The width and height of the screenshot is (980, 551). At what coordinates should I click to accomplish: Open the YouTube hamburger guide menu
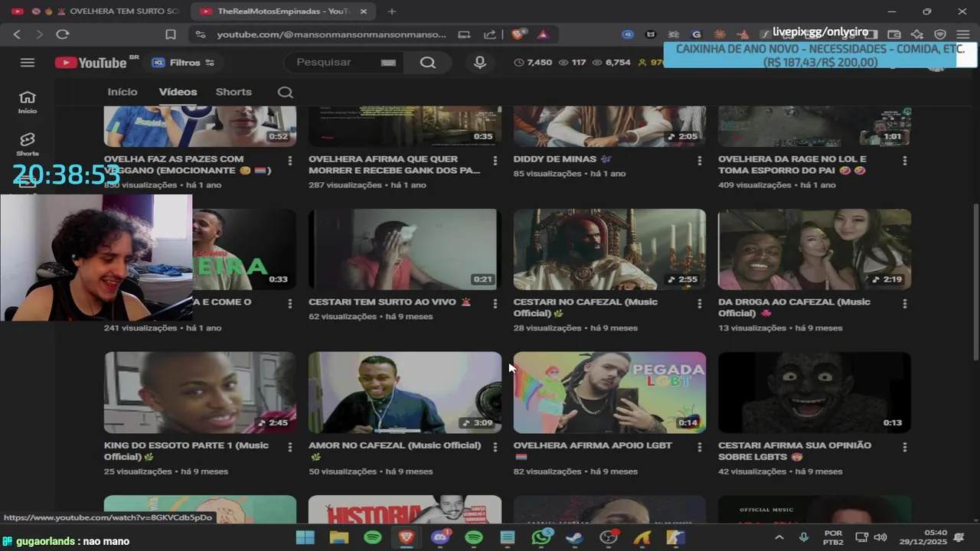tap(28, 63)
